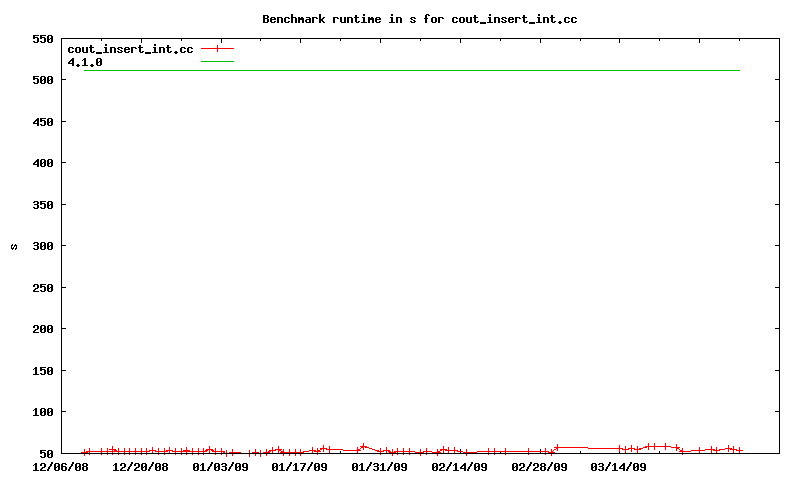Click the 300 y-axis tick label

click(42, 246)
